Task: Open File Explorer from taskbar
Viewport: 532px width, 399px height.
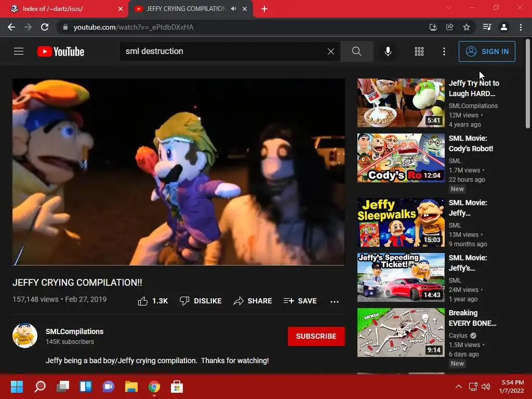Action: 131,387
